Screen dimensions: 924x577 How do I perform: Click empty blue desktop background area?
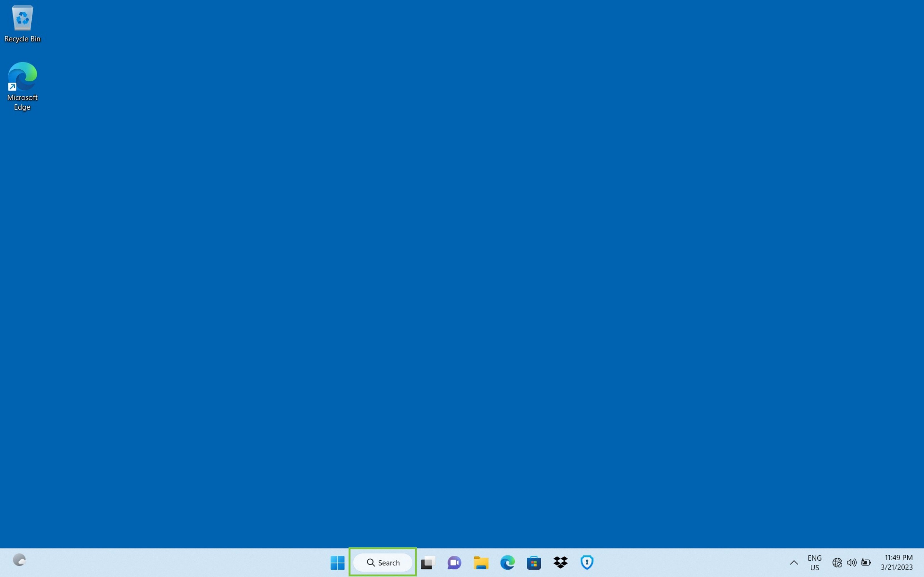[x=458, y=267]
